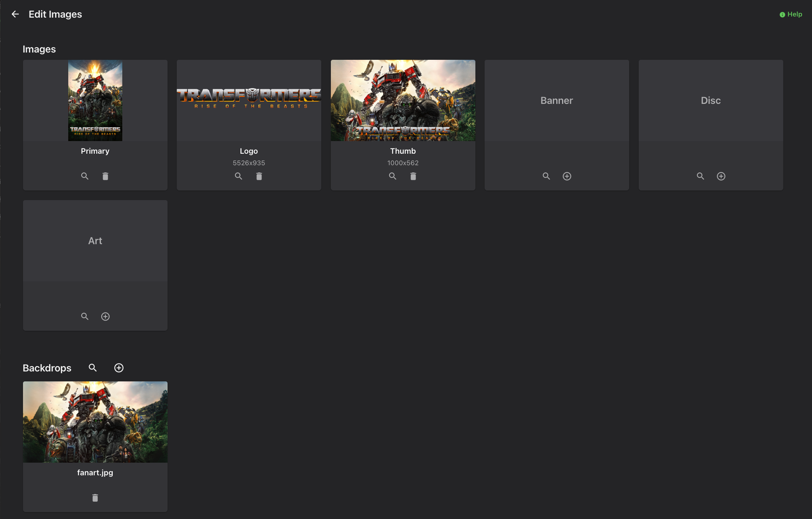Add a new Backdrop with plus icon

119,368
